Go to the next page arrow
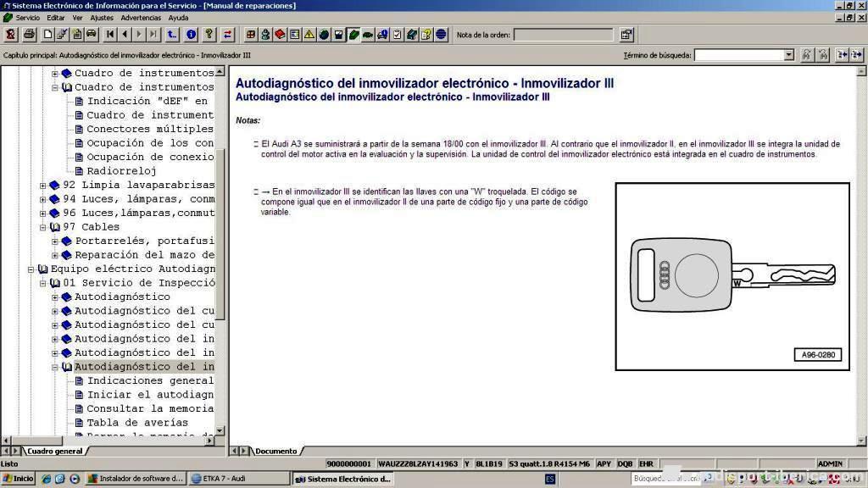This screenshot has width=868, height=488. click(139, 35)
